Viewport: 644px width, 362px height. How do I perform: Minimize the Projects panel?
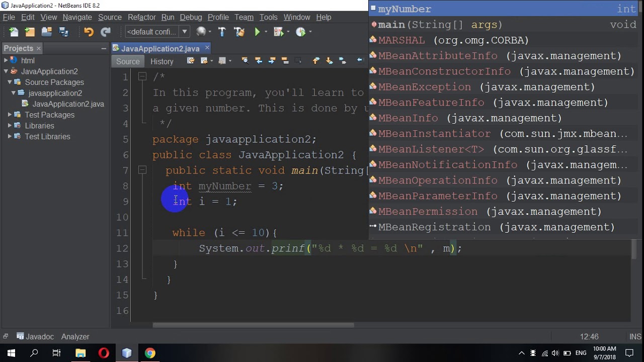[x=103, y=48]
